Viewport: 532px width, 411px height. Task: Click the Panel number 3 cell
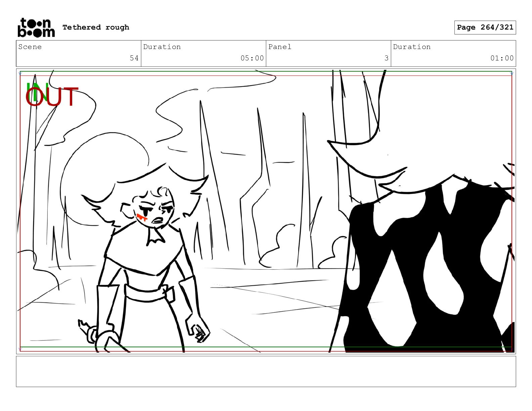coord(328,53)
